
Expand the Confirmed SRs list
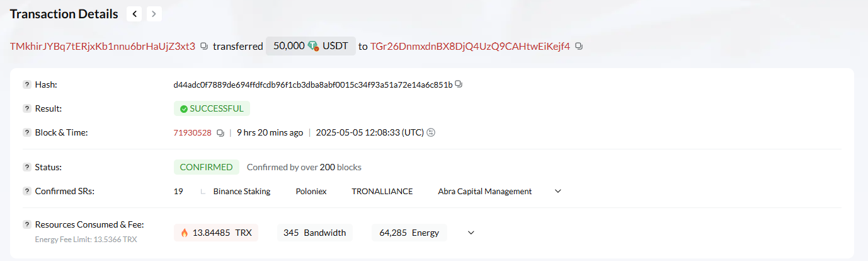[x=557, y=191]
